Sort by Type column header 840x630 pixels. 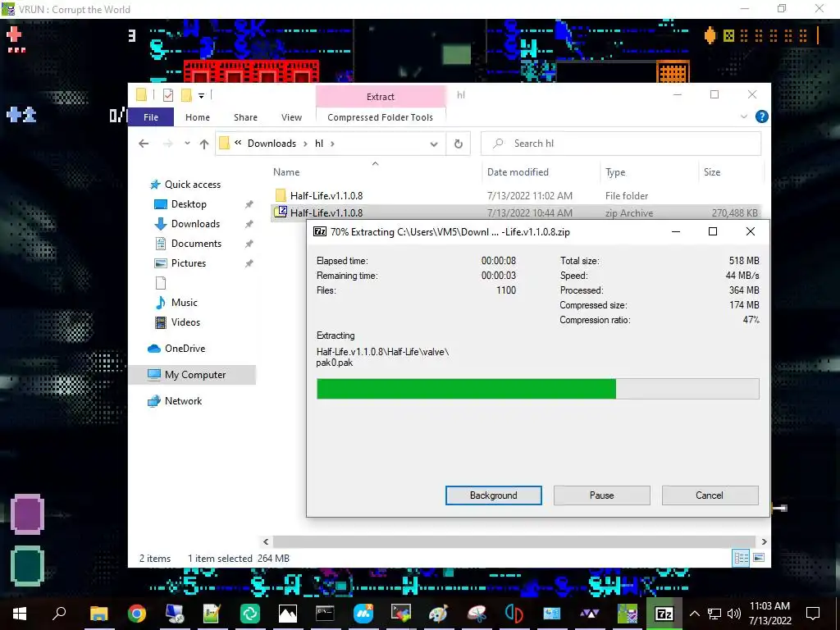(615, 172)
